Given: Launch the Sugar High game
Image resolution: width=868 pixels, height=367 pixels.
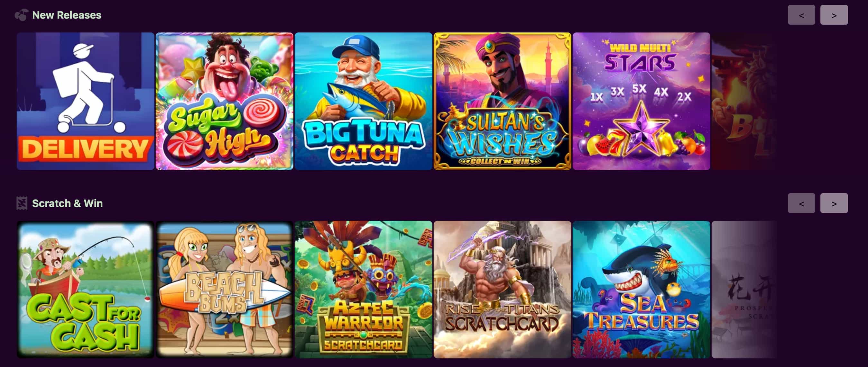Looking at the screenshot, I should click(225, 101).
